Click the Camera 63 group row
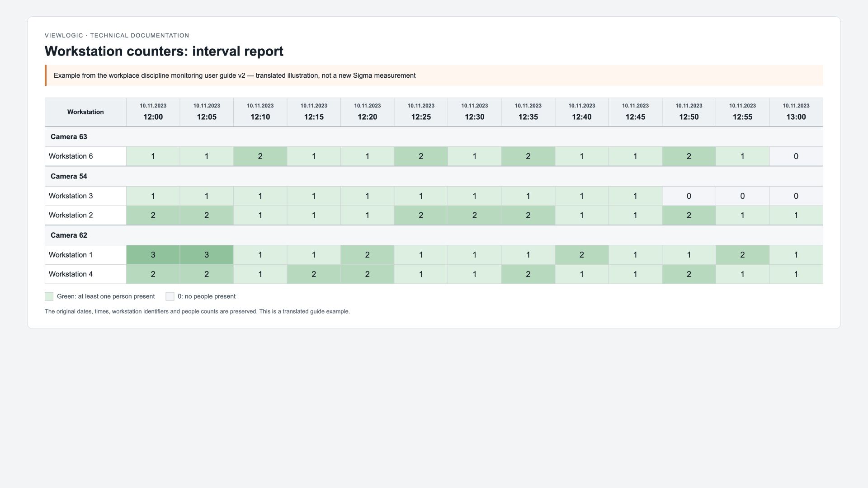 coord(434,137)
